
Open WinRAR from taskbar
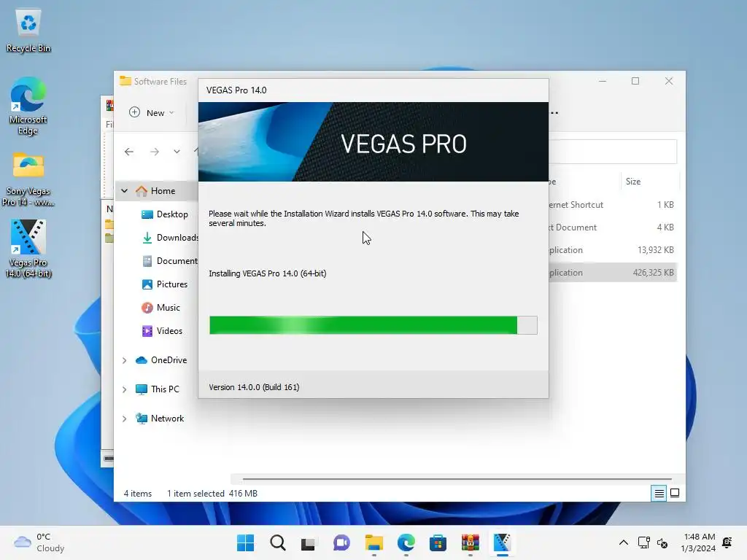[471, 542]
